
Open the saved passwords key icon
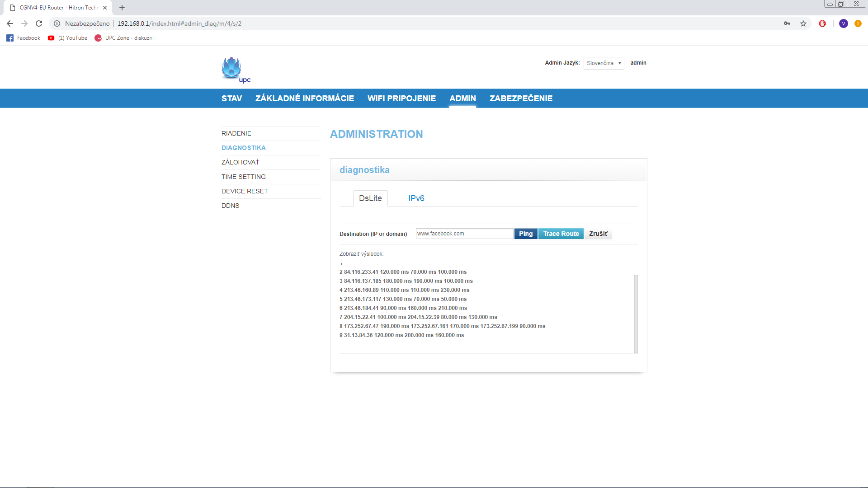point(787,23)
